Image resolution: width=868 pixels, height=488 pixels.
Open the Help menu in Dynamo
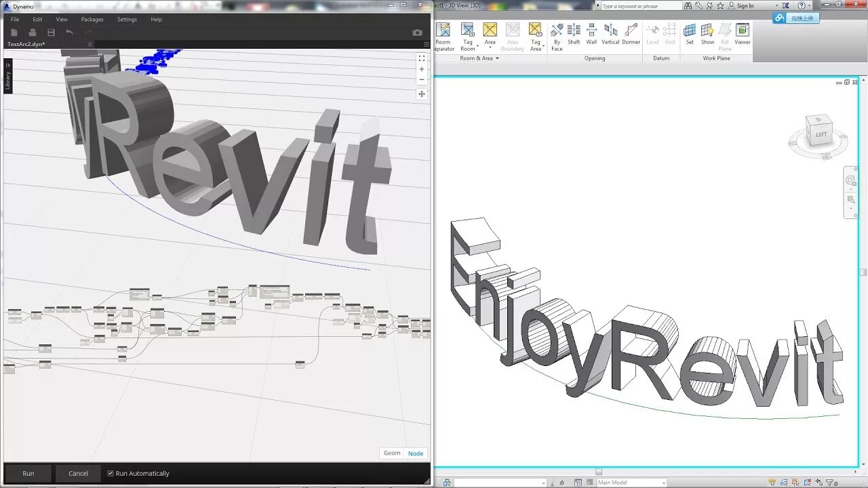157,19
